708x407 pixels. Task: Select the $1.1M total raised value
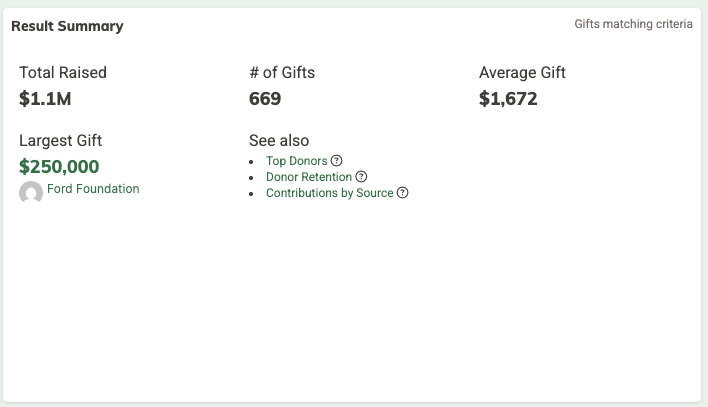[x=45, y=99]
